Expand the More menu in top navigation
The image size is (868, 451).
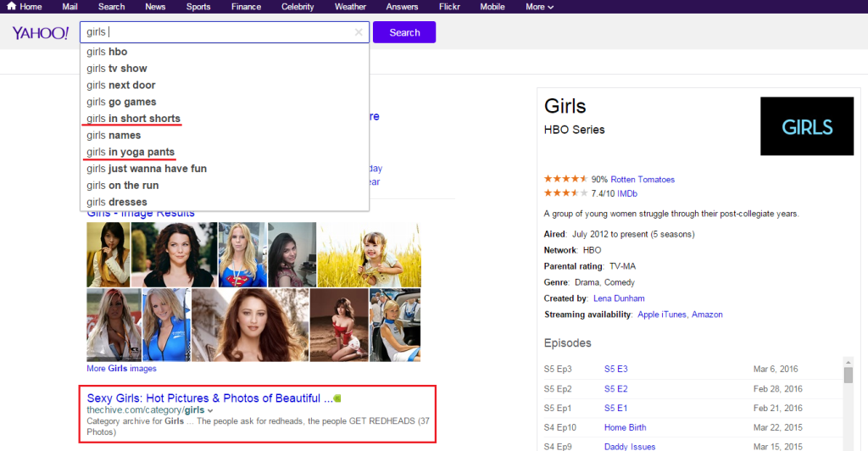coord(539,7)
